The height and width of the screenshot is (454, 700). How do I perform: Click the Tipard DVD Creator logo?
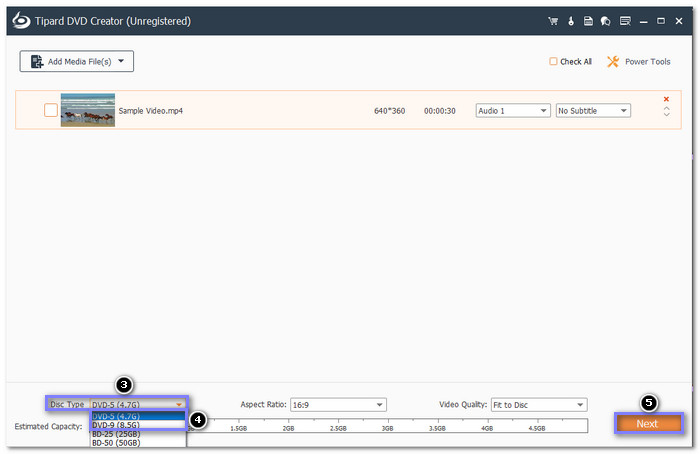click(21, 21)
